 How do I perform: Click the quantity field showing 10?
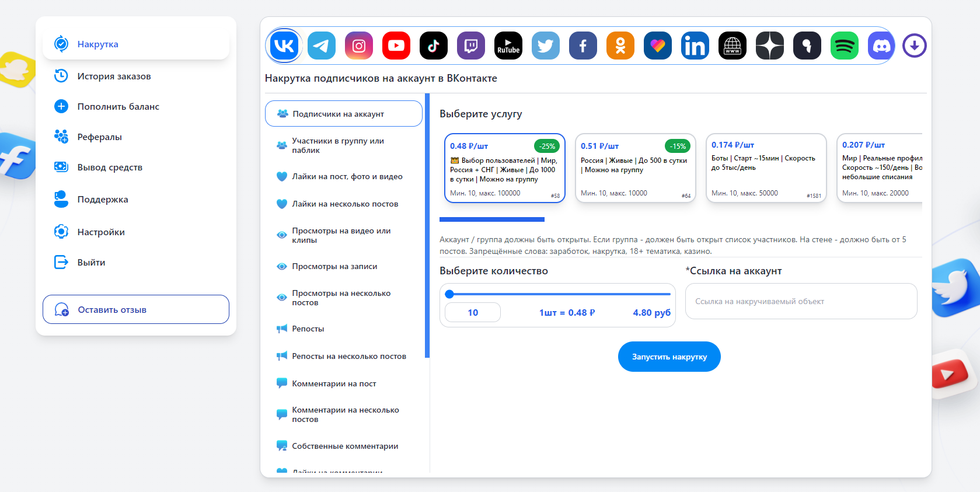click(473, 312)
